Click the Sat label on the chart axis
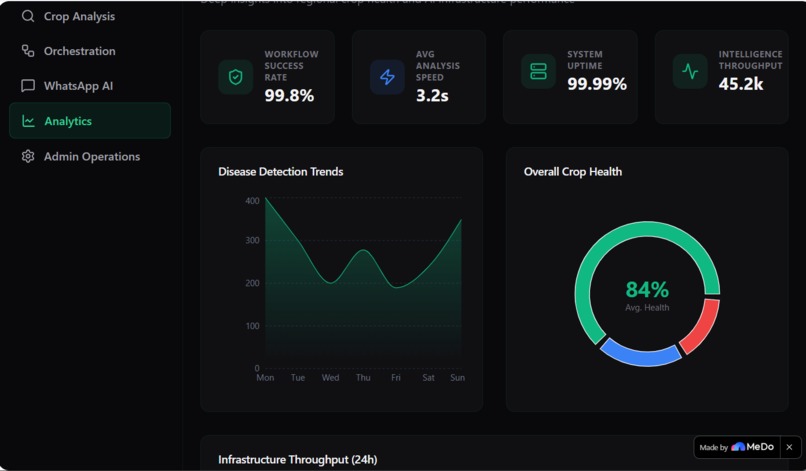Viewport: 806px width, 471px height. 428,377
